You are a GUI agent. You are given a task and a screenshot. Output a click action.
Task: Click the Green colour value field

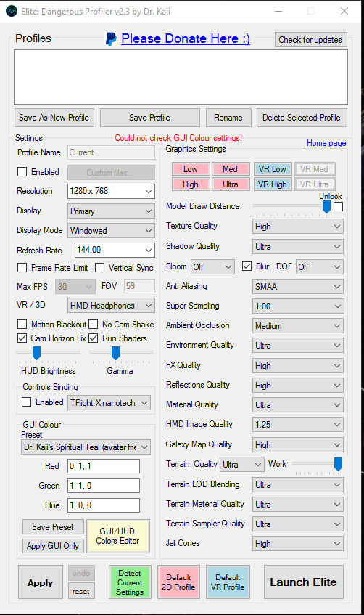point(104,486)
